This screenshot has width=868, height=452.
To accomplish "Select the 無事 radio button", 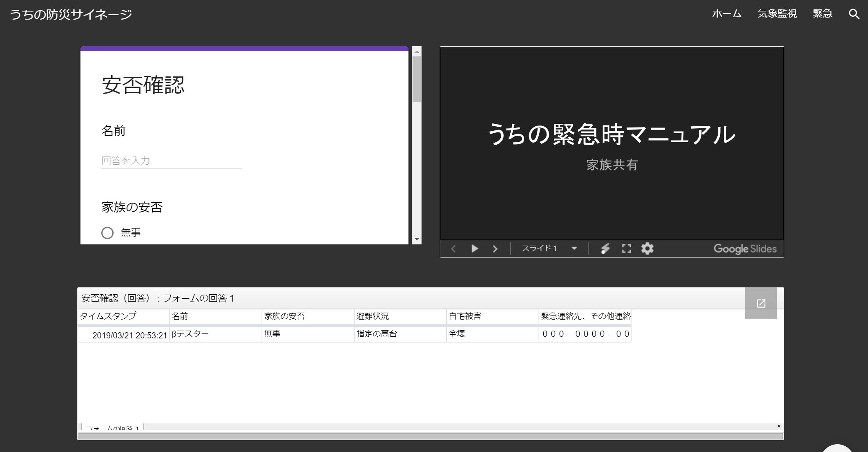I will pos(107,233).
